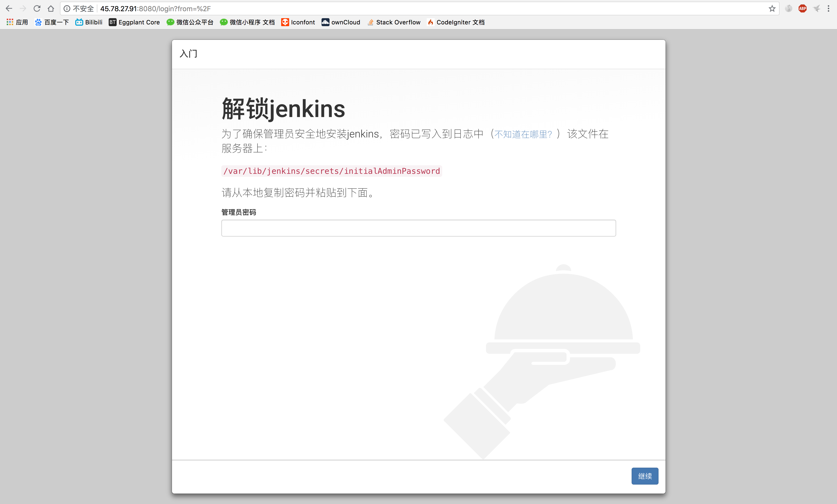Click the bird-shaped extension icon

tap(816, 8)
